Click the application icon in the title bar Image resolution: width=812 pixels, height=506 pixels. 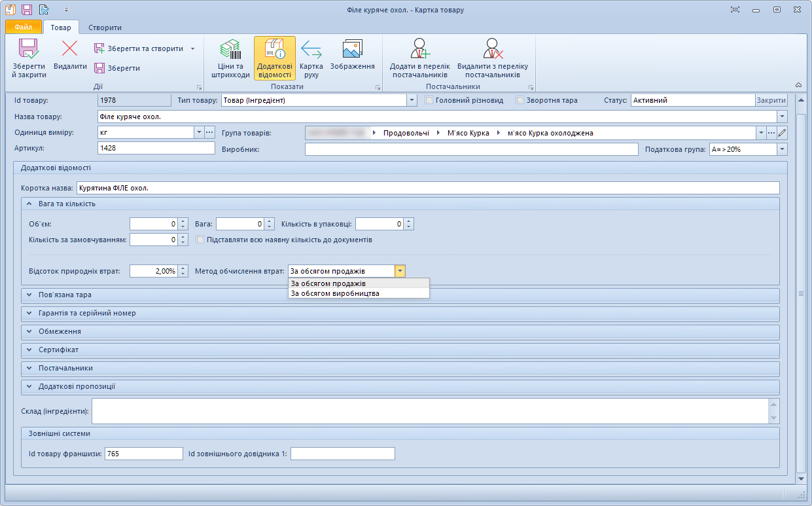[10, 10]
